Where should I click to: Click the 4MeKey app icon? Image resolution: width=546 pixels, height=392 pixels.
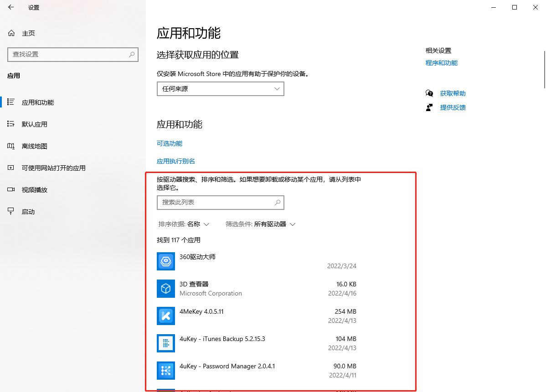166,316
